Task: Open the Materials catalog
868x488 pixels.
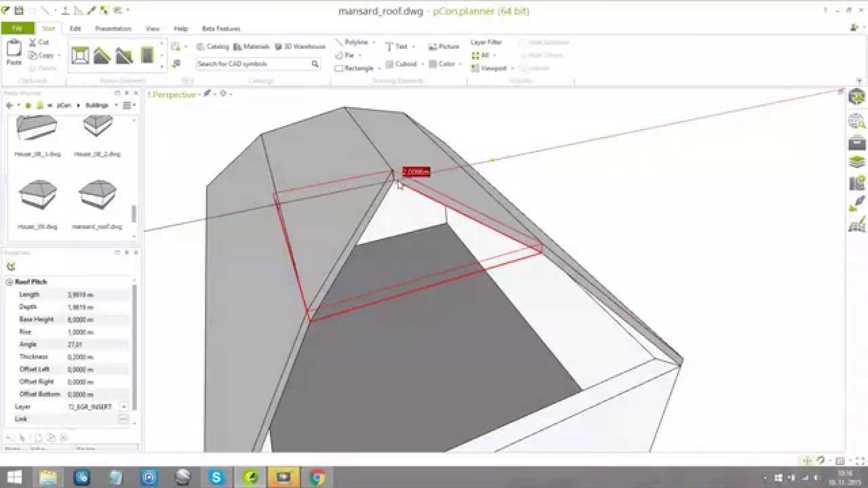Action: pos(252,47)
